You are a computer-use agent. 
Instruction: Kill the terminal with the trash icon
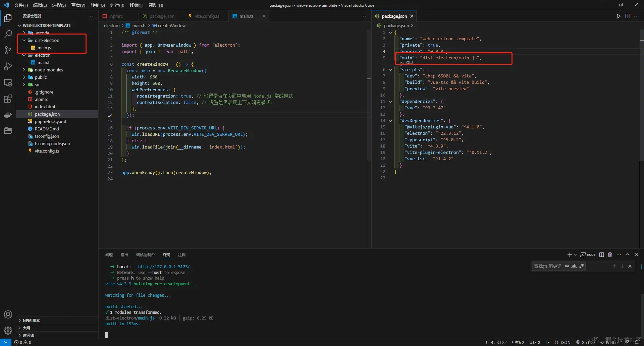pyautogui.click(x=610, y=255)
